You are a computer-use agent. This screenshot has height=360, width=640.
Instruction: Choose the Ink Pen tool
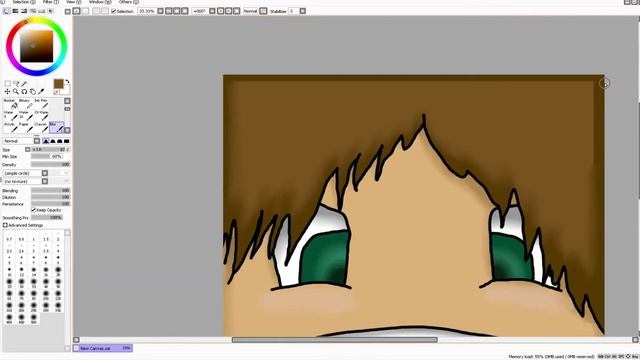[41, 104]
